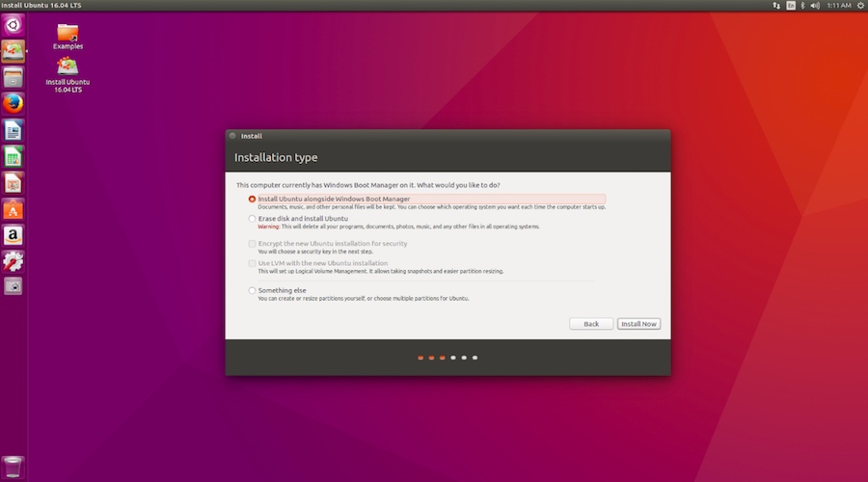Select the Something else option
The image size is (868, 482).
(x=252, y=290)
